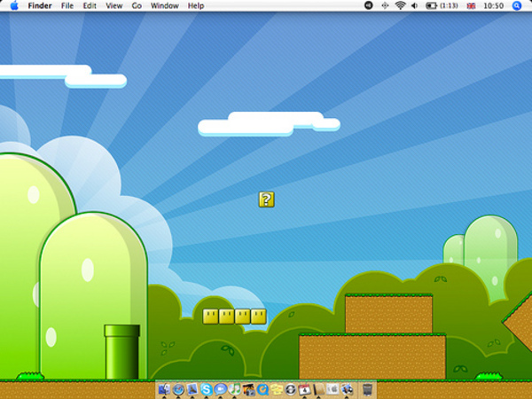Open iPhoto from the Dock
This screenshot has height=399, width=532.
coord(248,389)
